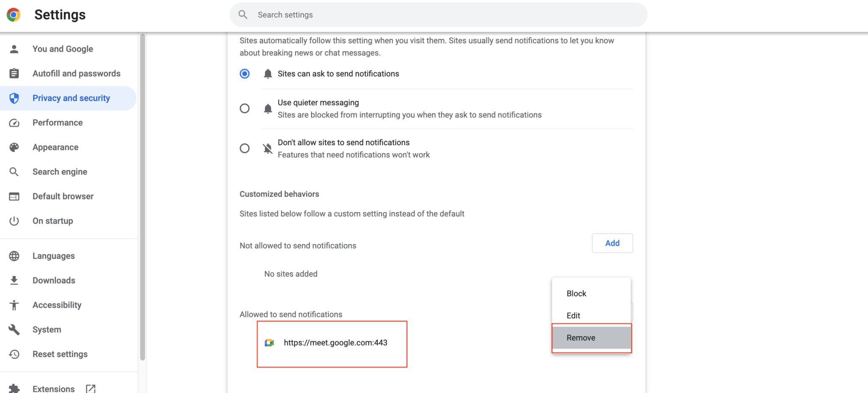The width and height of the screenshot is (868, 393).
Task: Click the Accessibility icon in sidebar
Action: pyautogui.click(x=14, y=304)
